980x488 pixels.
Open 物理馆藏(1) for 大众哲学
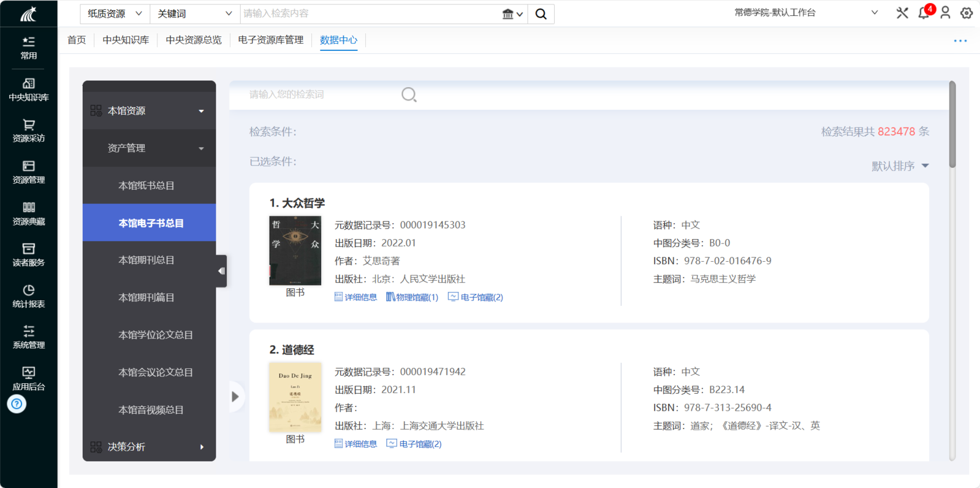(x=412, y=297)
